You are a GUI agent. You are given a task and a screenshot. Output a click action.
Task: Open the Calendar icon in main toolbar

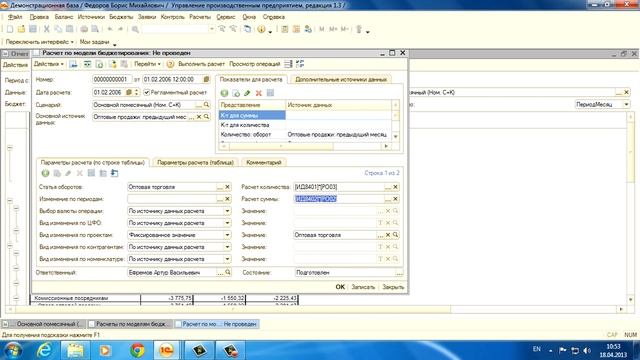[x=296, y=29]
